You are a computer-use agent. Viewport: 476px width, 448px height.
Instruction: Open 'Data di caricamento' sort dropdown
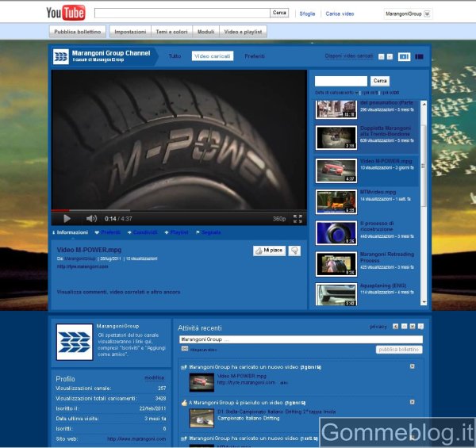[336, 93]
